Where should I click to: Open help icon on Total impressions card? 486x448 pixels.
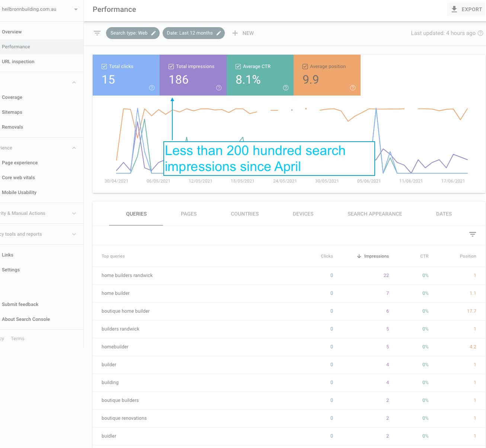[219, 88]
